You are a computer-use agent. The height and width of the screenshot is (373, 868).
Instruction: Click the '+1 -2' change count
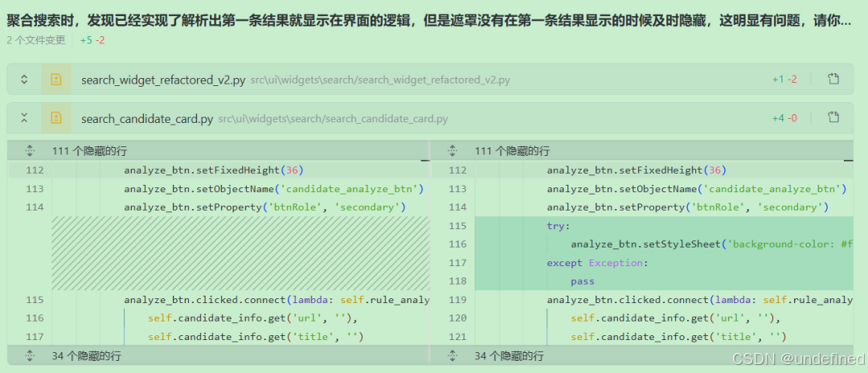[784, 80]
